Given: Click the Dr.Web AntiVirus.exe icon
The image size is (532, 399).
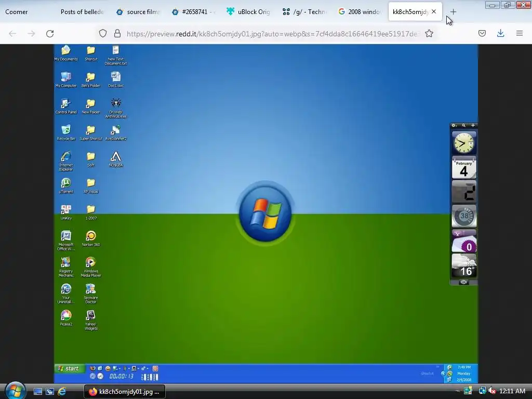Looking at the screenshot, I should tap(116, 108).
